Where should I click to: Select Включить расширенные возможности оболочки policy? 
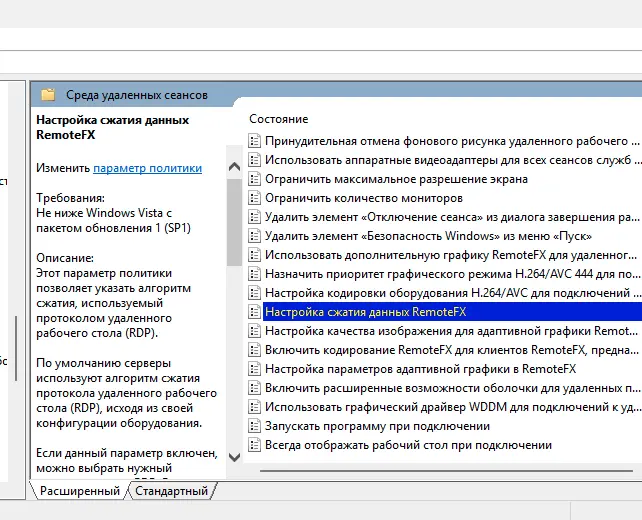(452, 388)
